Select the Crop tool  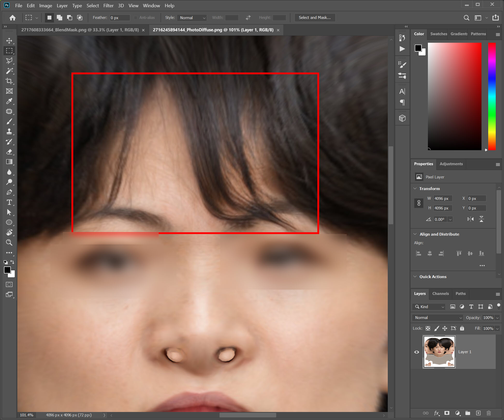click(x=9, y=81)
